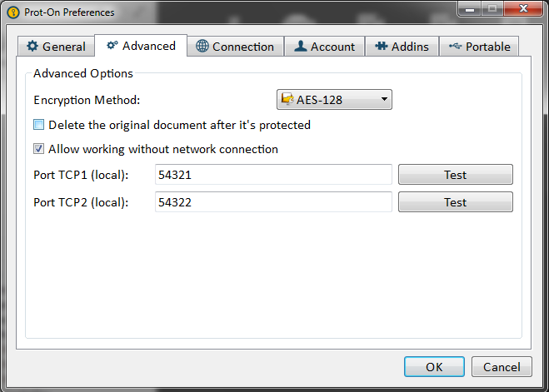Viewport: 549px width, 392px height.
Task: Disable Allow working without network connection
Action: (39, 150)
